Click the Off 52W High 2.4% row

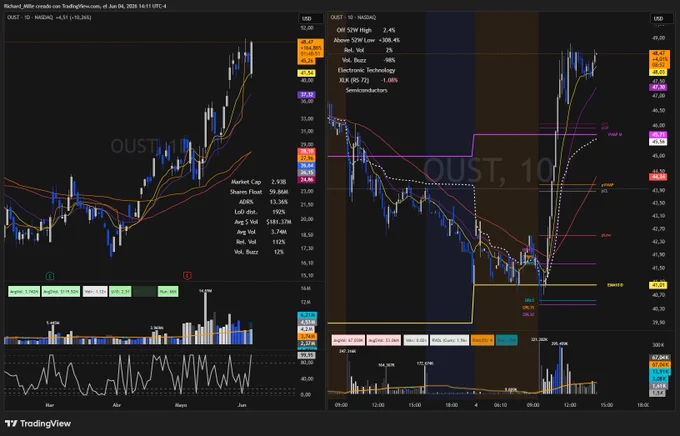tap(366, 30)
